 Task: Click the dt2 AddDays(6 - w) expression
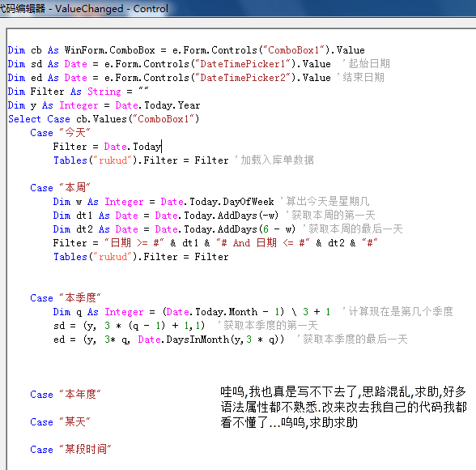tap(225, 229)
